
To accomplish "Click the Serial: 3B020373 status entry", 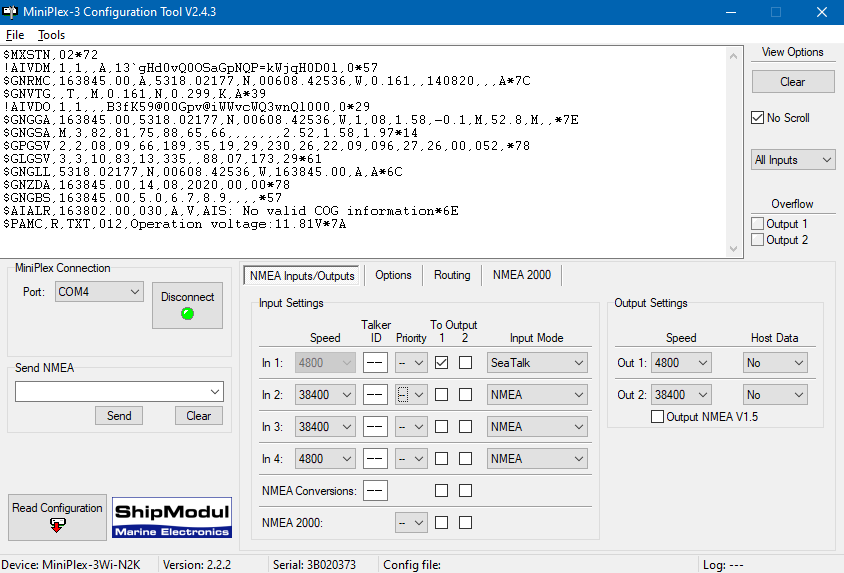I will pos(314,565).
